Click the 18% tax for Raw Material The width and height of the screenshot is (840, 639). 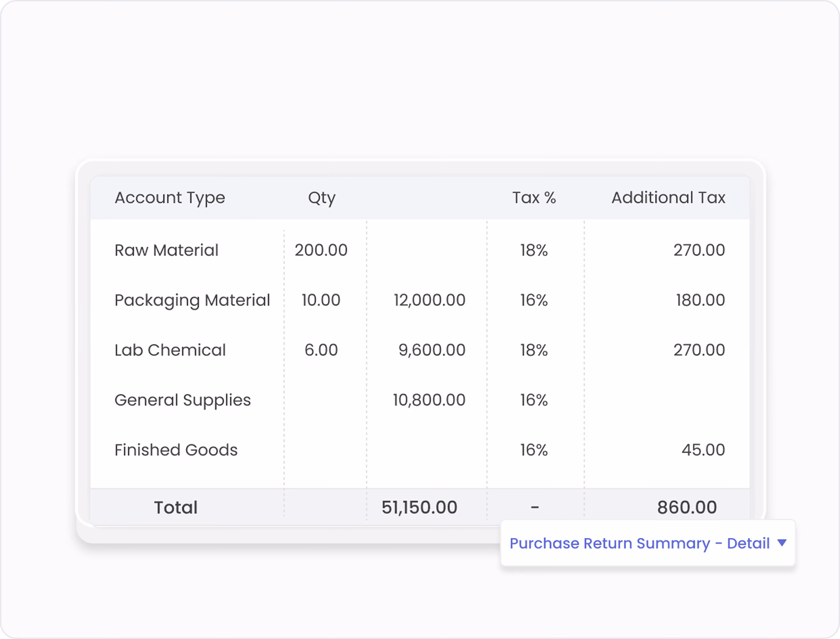(534, 250)
